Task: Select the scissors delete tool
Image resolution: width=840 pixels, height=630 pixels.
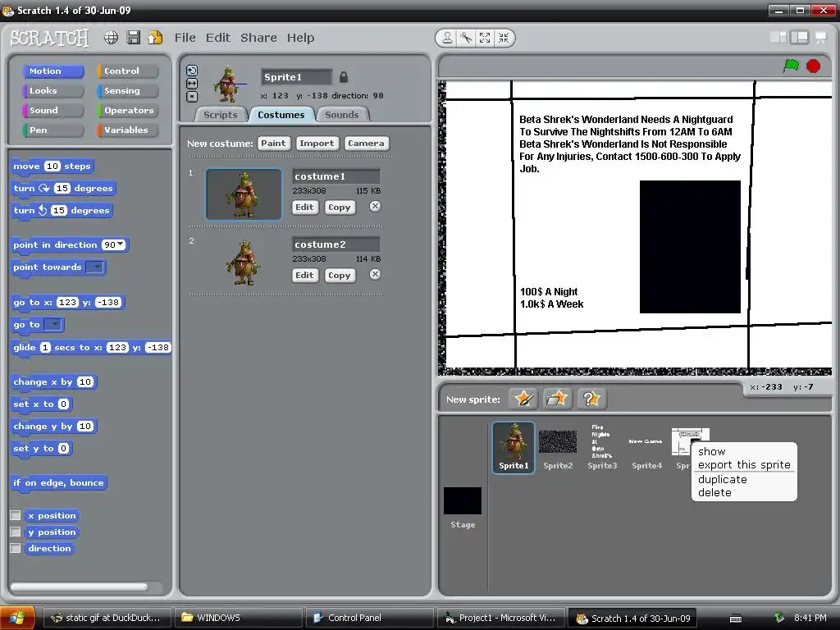Action: (x=466, y=38)
